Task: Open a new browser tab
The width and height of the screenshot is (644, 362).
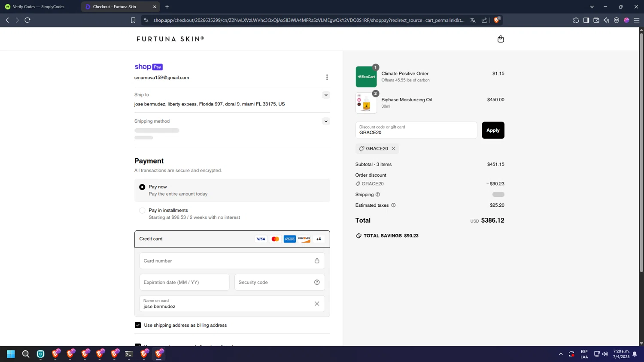Action: click(x=167, y=7)
